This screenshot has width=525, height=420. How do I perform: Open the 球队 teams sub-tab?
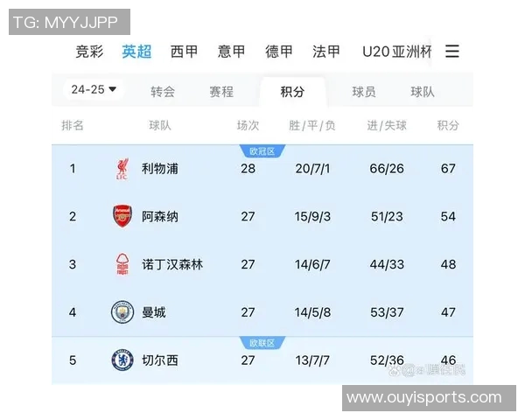coord(423,92)
